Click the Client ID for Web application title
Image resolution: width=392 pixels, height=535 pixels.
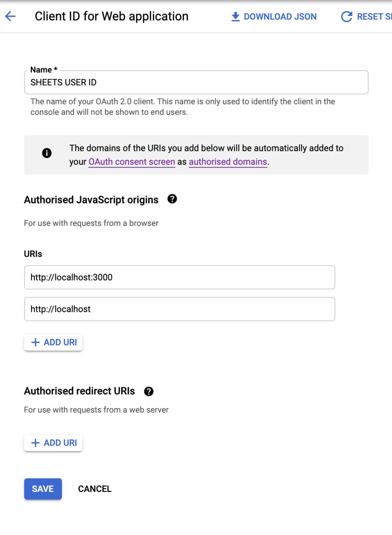click(x=112, y=16)
